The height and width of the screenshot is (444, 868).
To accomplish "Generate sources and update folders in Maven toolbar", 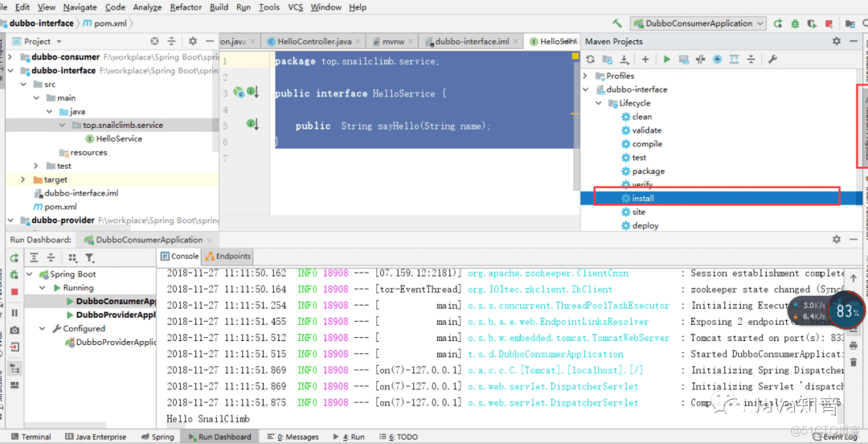I will pos(608,60).
